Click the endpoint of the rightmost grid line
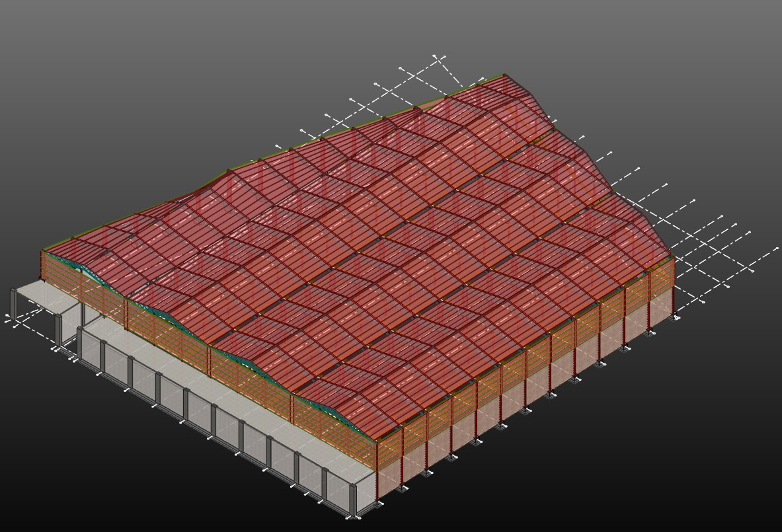 (777, 248)
